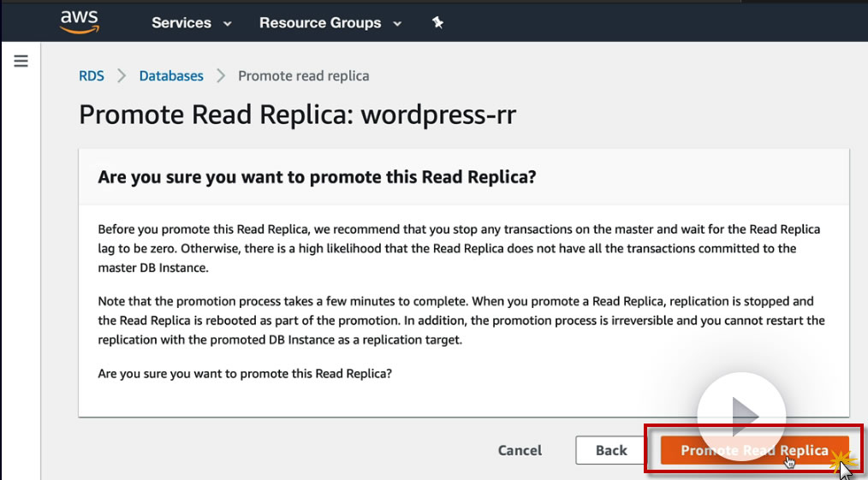Go to the RDS breadcrumb link
The width and height of the screenshot is (868, 480).
tap(92, 76)
